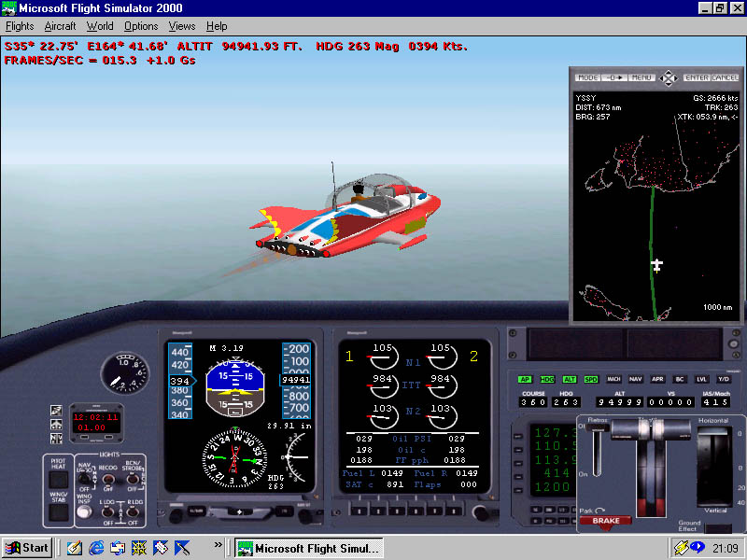Click the transponder code 1200
Viewport: 747px width, 560px height.
pyautogui.click(x=553, y=487)
